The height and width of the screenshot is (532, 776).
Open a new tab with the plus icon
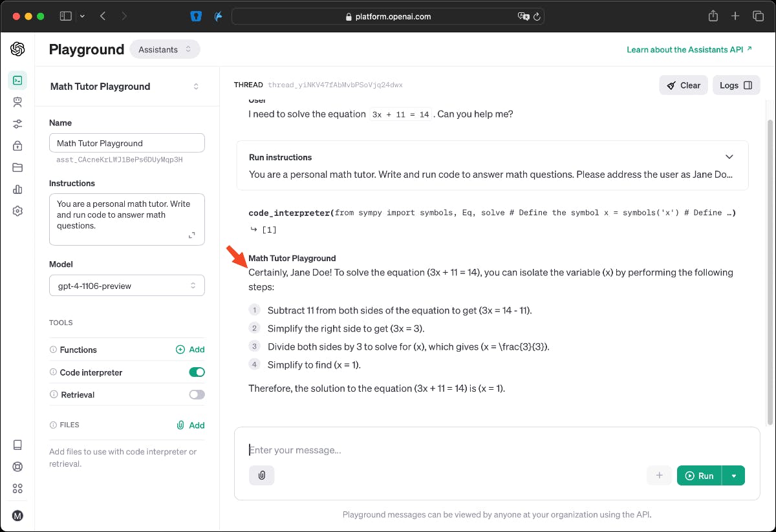(x=735, y=16)
